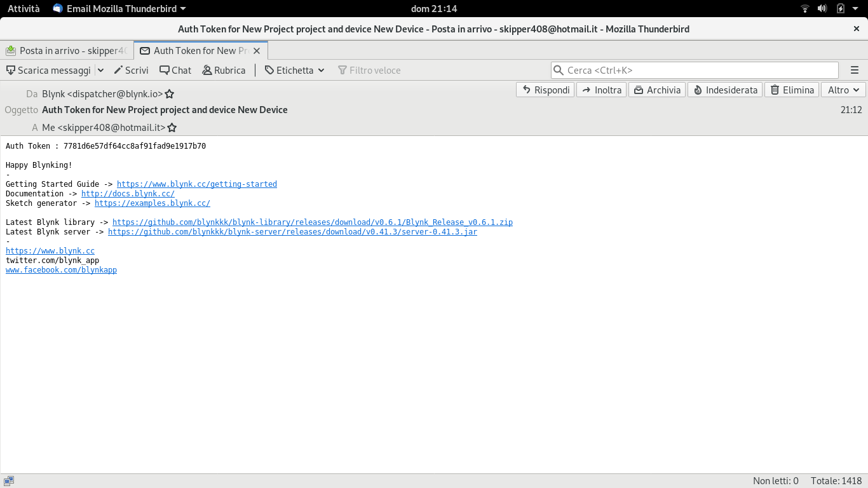
Task: Compose new message with Scrivi
Action: 131,71
